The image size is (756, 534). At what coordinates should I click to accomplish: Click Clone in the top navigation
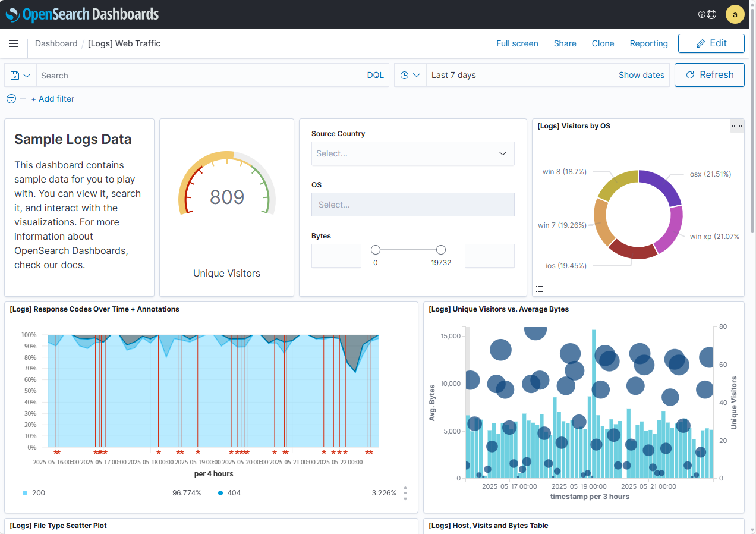point(603,43)
